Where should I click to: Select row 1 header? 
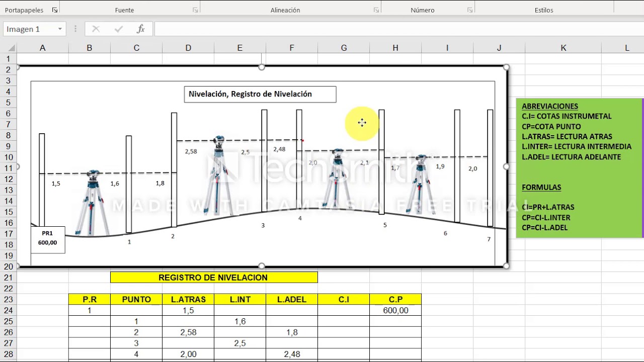coord(9,59)
